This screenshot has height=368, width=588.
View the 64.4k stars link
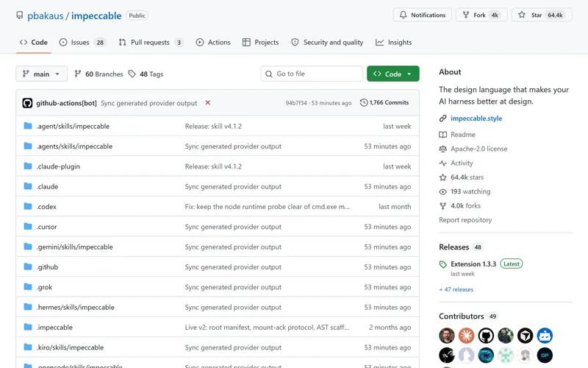(467, 177)
